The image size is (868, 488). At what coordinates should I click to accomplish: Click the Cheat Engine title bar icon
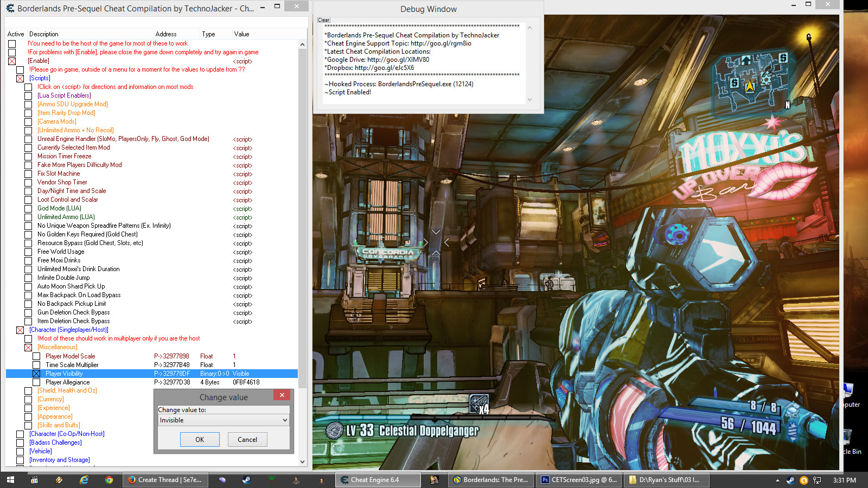[x=10, y=8]
